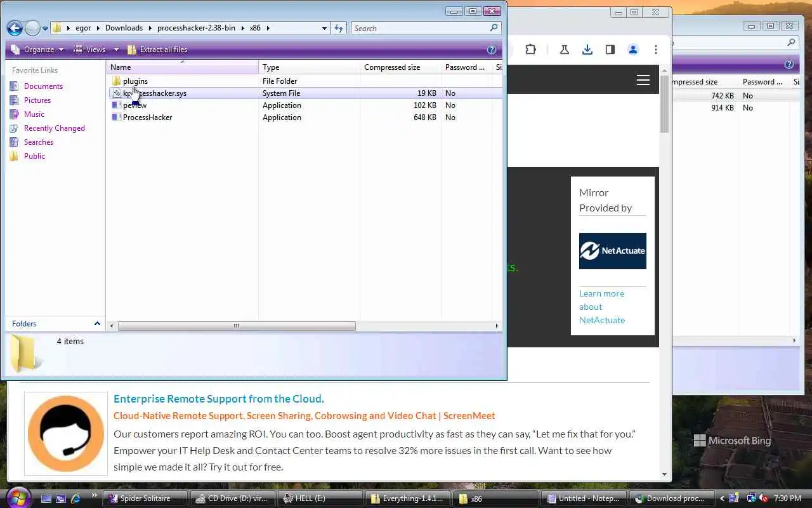Toggle the browser side panel icon
The width and height of the screenshot is (812, 508).
610,50
